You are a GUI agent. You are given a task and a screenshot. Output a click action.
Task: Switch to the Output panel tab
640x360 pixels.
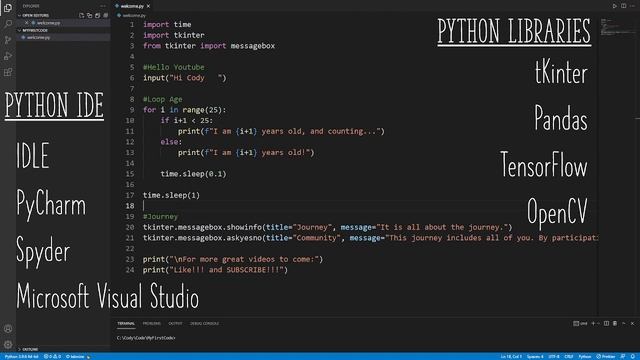tap(175, 323)
